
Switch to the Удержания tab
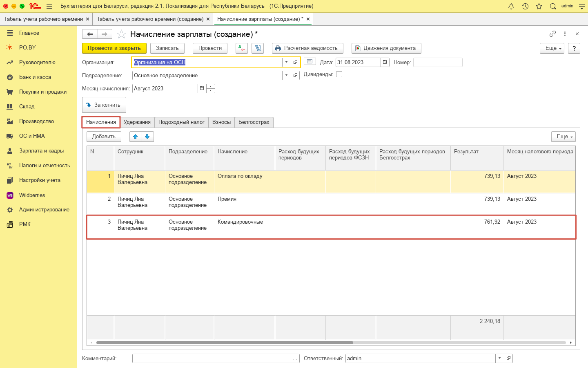pyautogui.click(x=137, y=122)
